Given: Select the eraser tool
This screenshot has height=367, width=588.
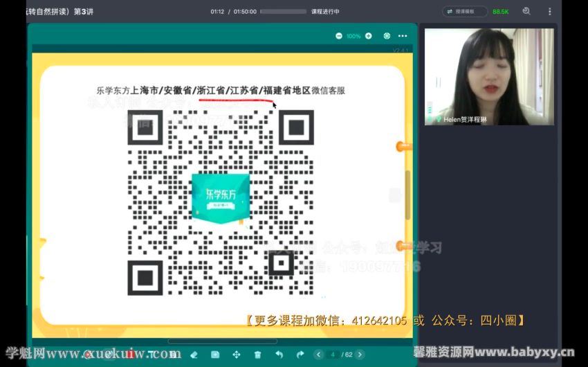Looking at the screenshot, I should coord(194,355).
